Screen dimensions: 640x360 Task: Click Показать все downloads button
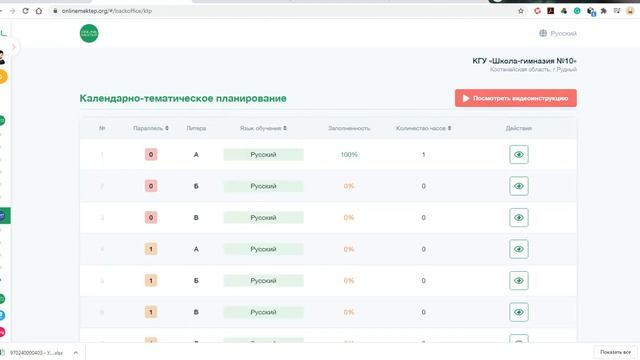point(615,352)
